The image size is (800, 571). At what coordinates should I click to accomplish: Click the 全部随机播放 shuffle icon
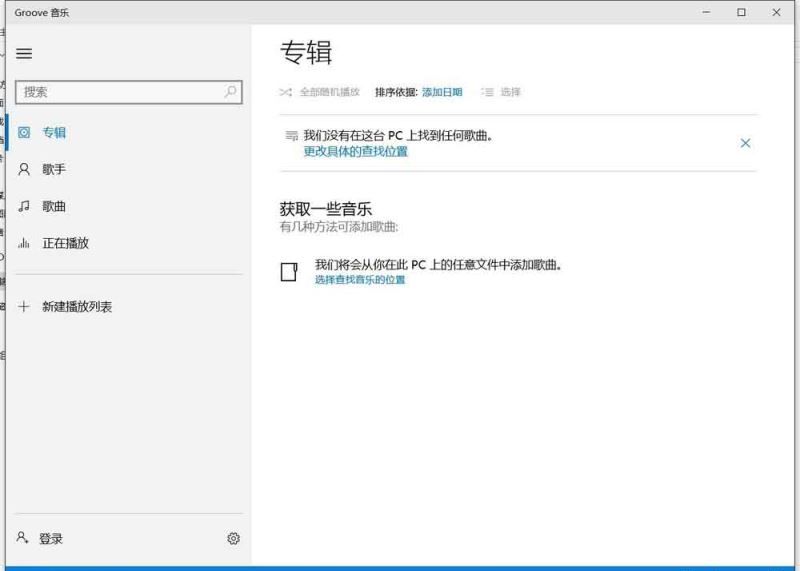286,92
